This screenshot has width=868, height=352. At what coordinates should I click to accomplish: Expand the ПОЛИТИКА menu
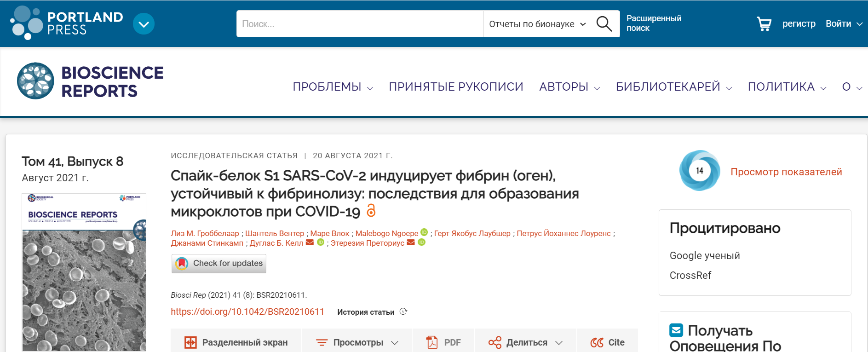click(787, 87)
